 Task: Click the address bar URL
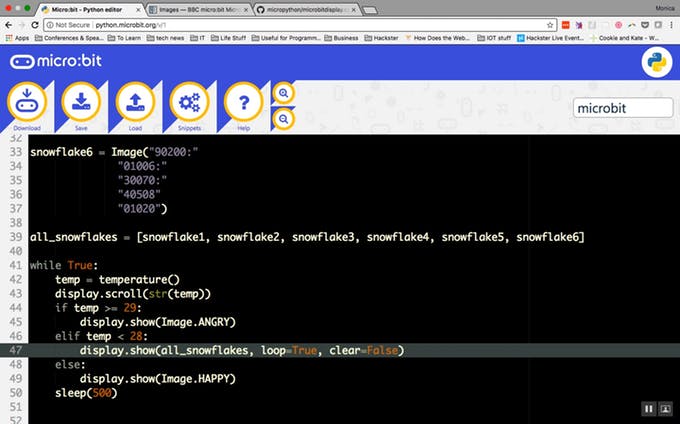click(131, 25)
